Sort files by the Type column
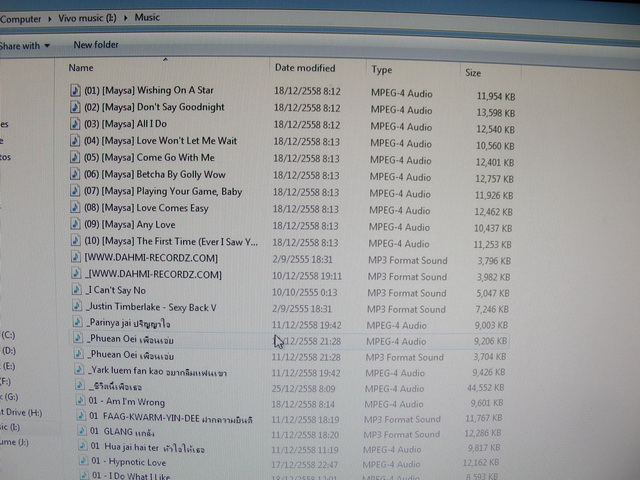 (382, 70)
